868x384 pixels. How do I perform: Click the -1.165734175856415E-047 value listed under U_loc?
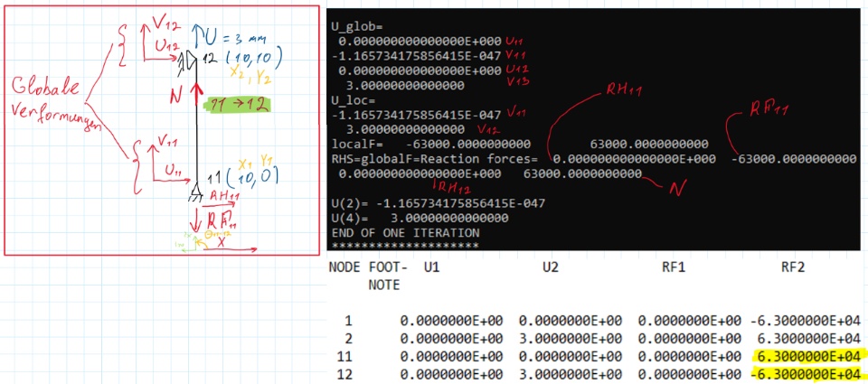pyautogui.click(x=416, y=115)
